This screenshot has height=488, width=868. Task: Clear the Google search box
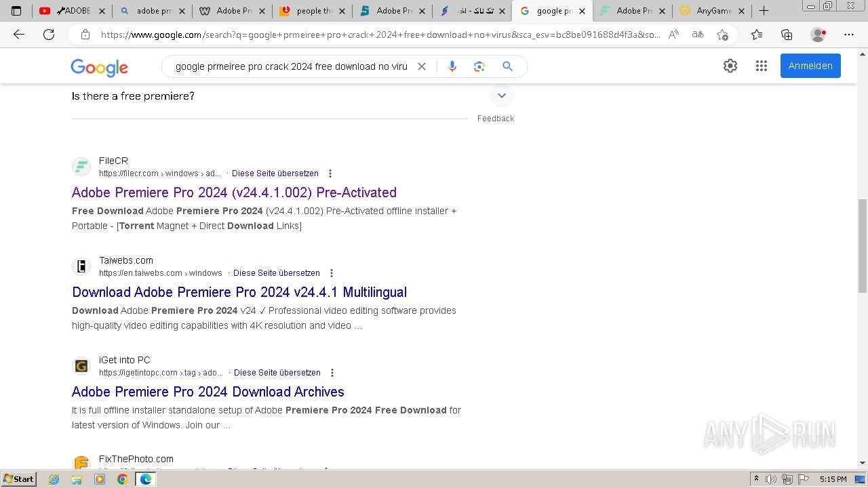[x=421, y=66]
